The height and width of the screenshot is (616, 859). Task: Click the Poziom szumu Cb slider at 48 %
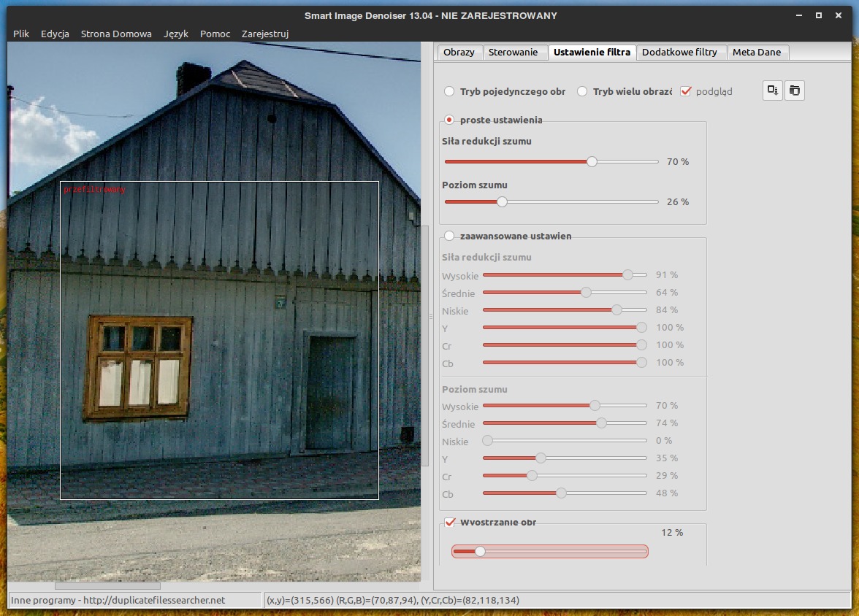[561, 493]
